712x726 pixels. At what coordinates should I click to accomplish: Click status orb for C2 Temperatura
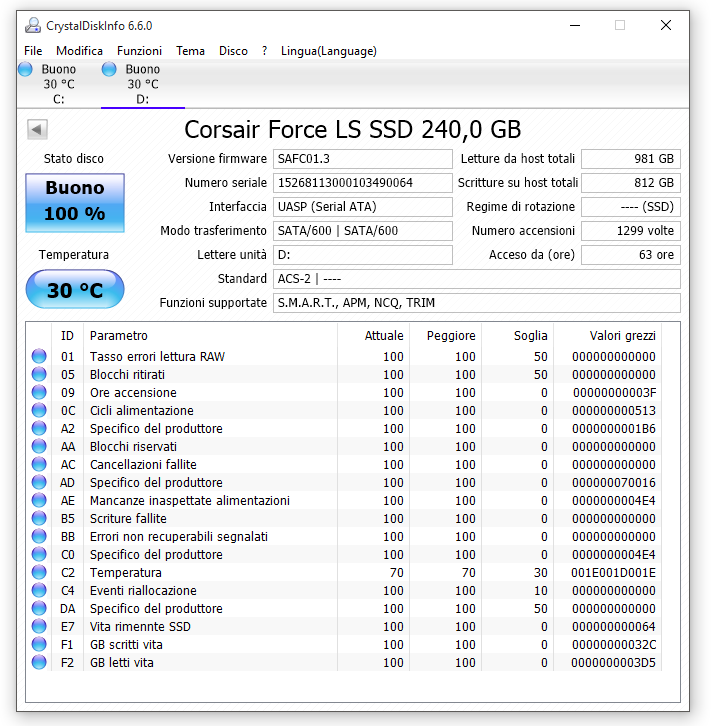click(39, 572)
